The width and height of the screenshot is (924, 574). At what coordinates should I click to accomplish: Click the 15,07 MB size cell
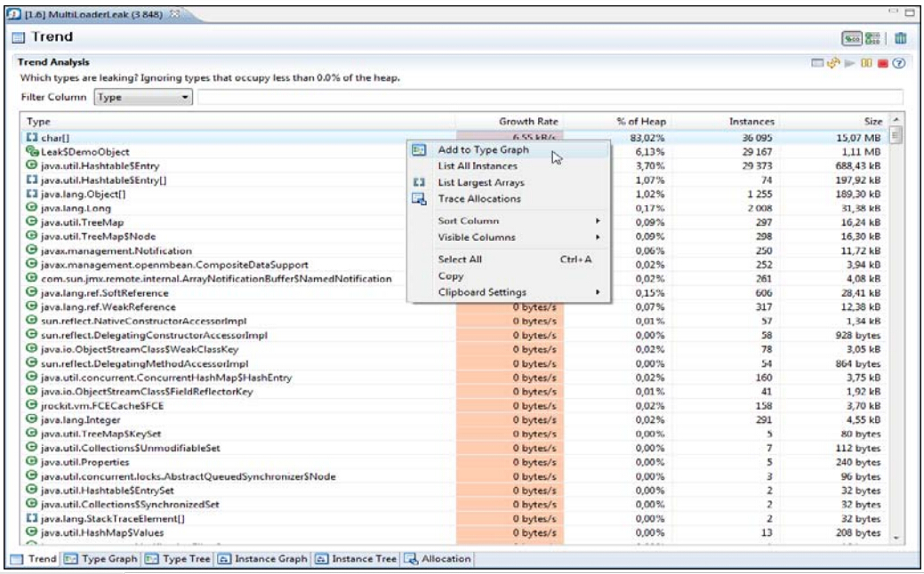click(858, 138)
